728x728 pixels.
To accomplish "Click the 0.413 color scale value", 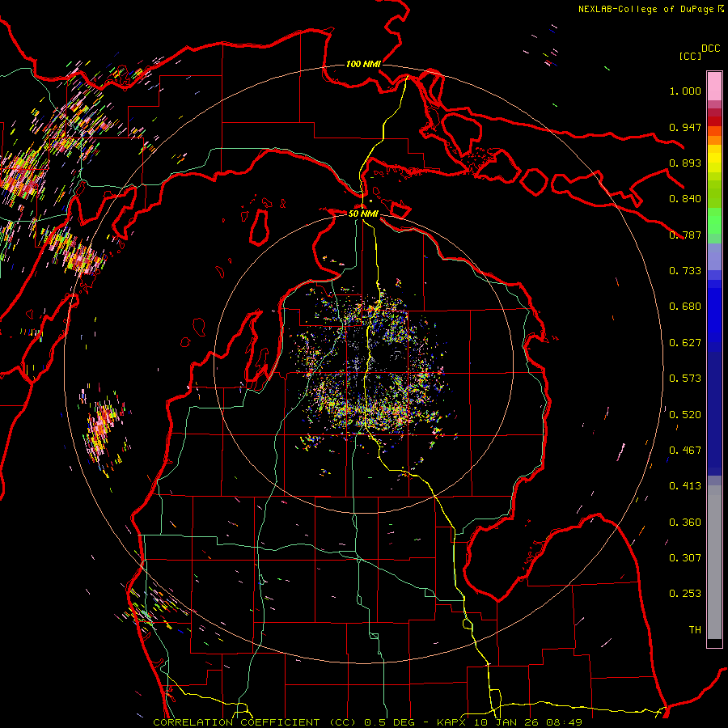I will (x=685, y=486).
